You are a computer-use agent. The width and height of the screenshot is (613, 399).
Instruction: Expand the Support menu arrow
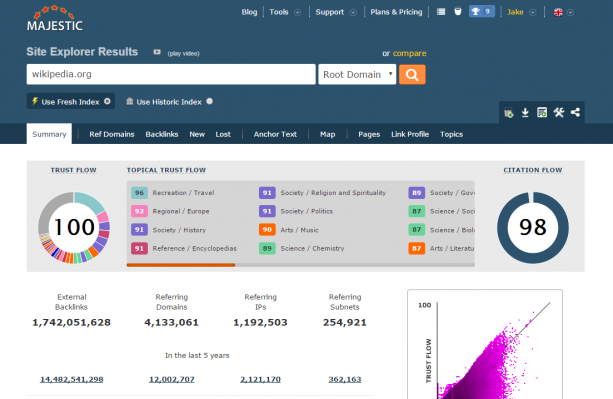(x=353, y=13)
